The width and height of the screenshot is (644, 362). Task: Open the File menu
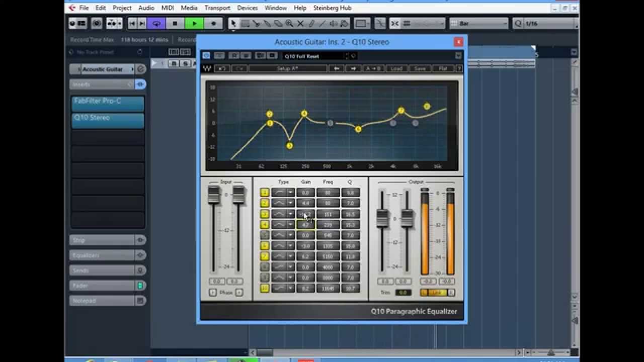[84, 8]
